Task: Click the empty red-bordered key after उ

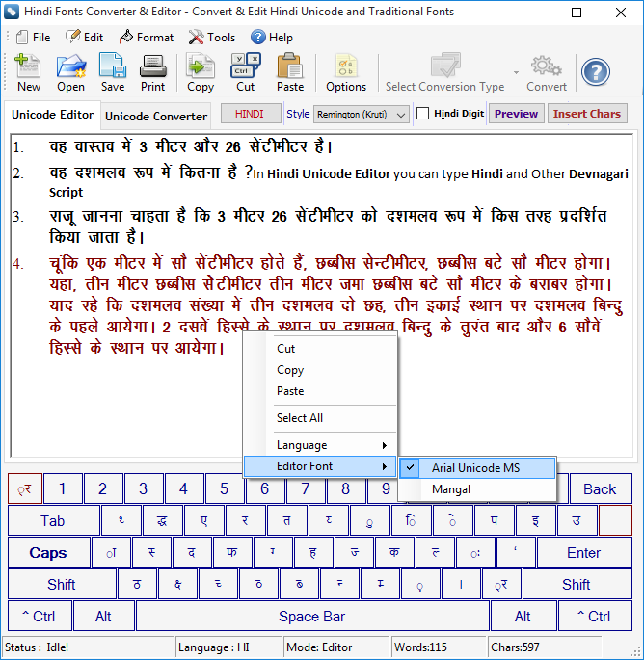Action: [x=615, y=520]
